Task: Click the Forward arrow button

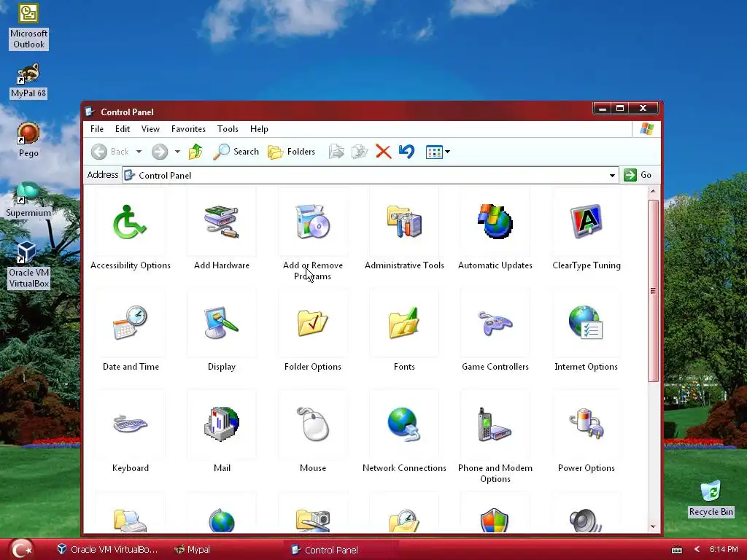Action: click(x=160, y=152)
